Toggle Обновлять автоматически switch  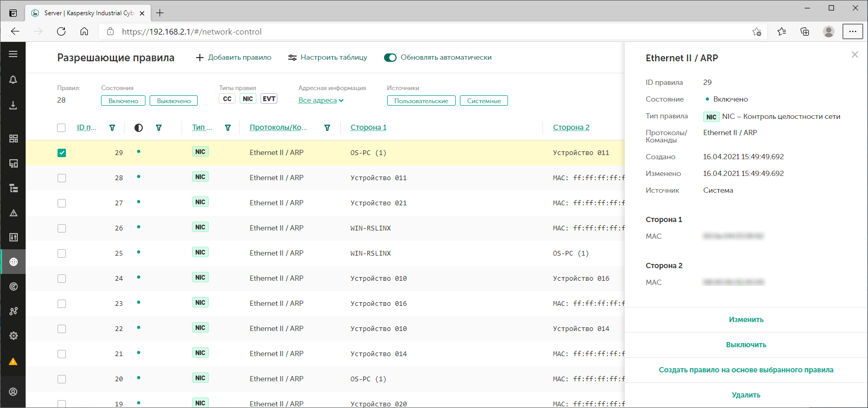tap(390, 58)
